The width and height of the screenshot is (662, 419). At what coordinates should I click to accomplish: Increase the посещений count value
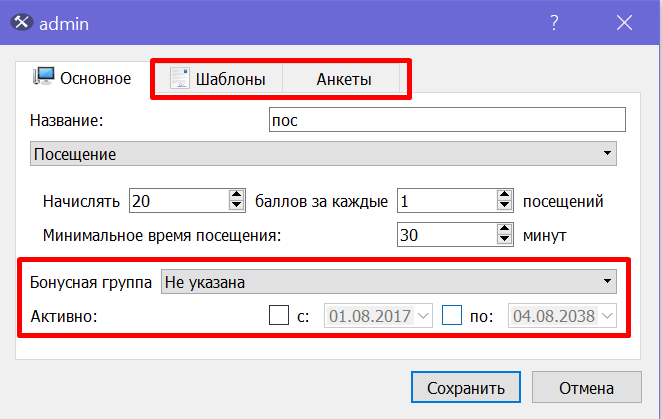(x=504, y=195)
